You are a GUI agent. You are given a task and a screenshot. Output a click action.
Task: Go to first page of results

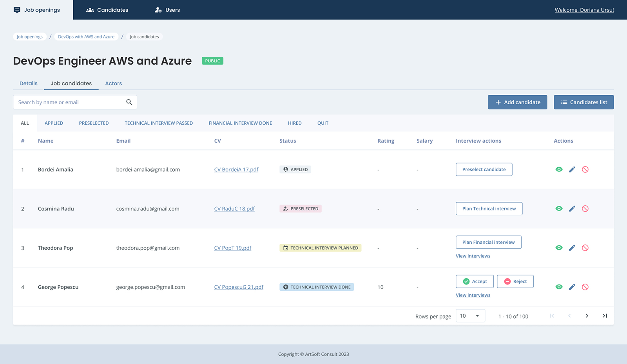pos(552,316)
